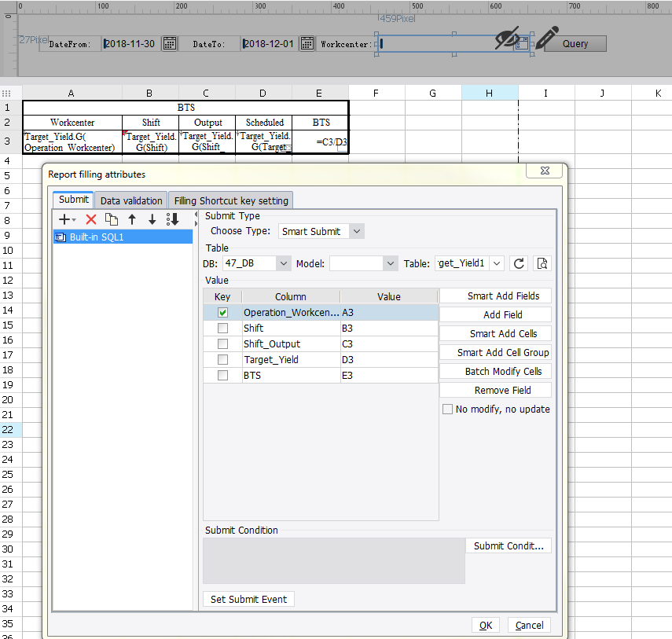Open the Filling Shortcut key setting tab
672x639 pixels.
point(231,200)
